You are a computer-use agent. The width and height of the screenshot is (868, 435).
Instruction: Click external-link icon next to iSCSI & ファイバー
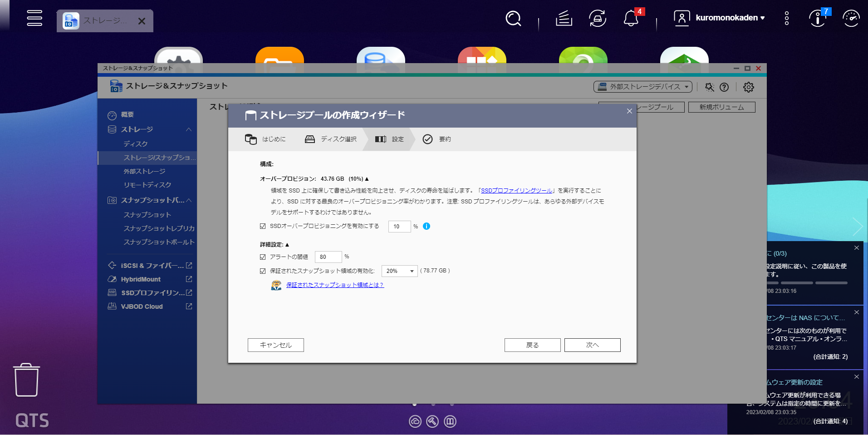click(189, 265)
